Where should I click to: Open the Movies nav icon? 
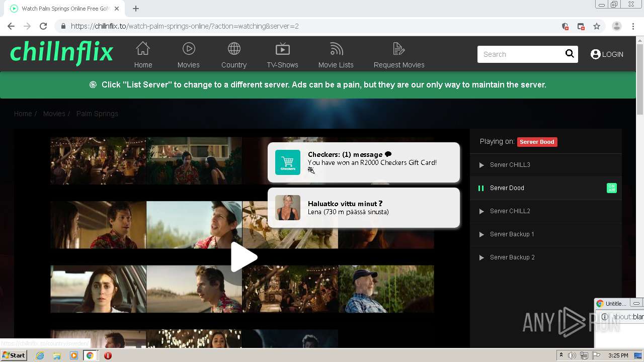coord(189,49)
